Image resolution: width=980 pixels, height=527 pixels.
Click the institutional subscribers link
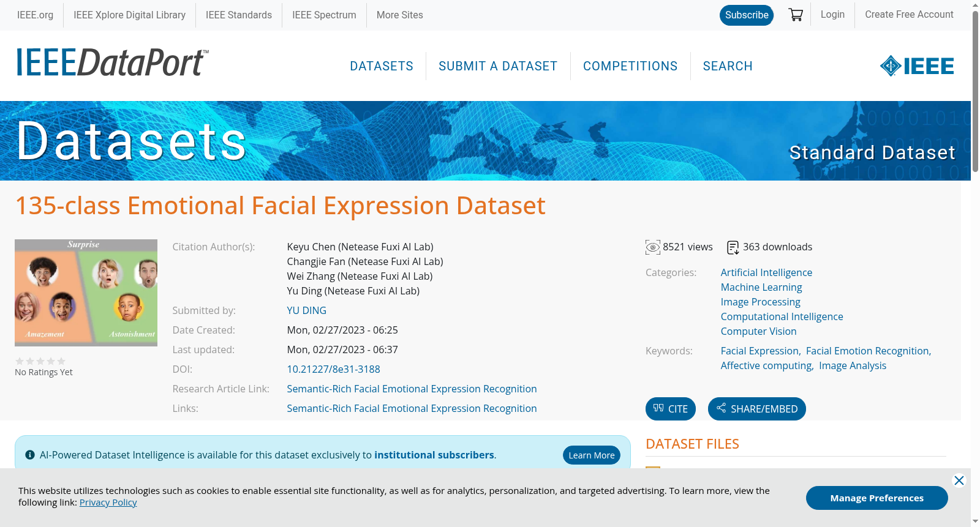tap(434, 455)
